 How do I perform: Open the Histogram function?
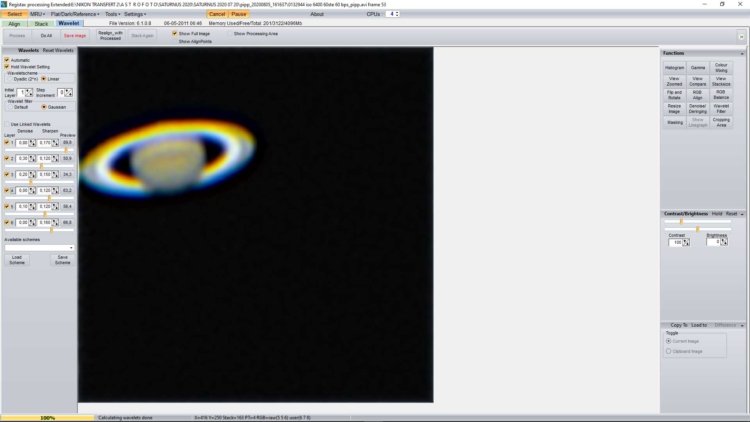coord(674,68)
